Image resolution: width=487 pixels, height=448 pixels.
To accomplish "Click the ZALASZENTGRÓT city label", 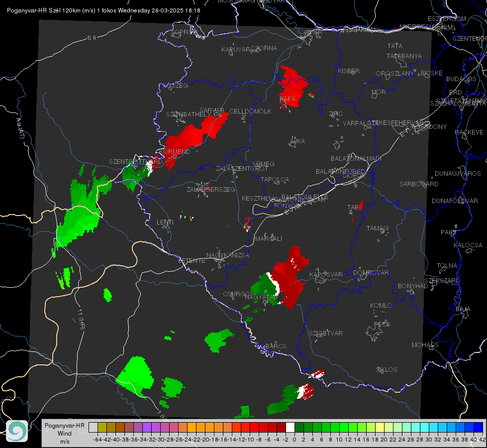I will (242, 169).
